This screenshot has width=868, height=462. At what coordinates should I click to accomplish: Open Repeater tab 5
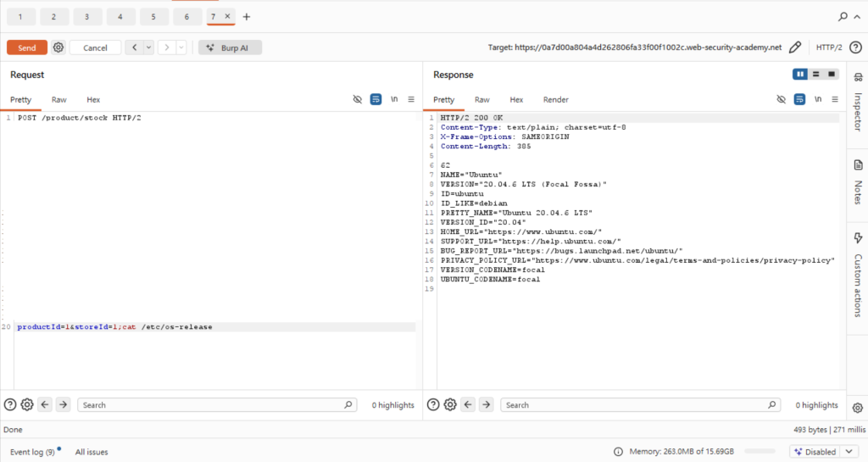click(153, 17)
